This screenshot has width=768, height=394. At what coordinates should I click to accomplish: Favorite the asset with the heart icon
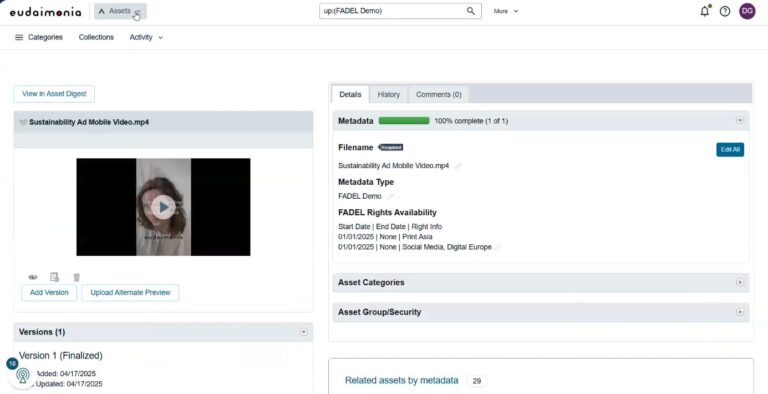coord(23,122)
